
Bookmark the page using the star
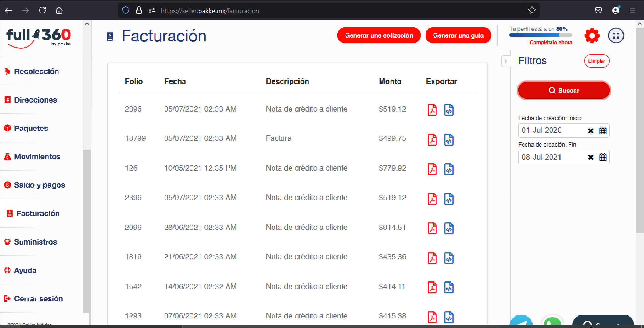point(532,10)
